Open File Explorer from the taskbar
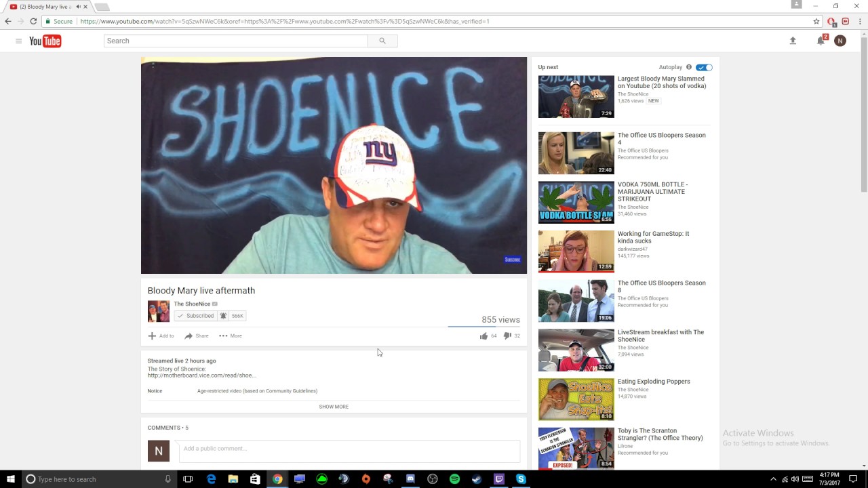 [233, 479]
